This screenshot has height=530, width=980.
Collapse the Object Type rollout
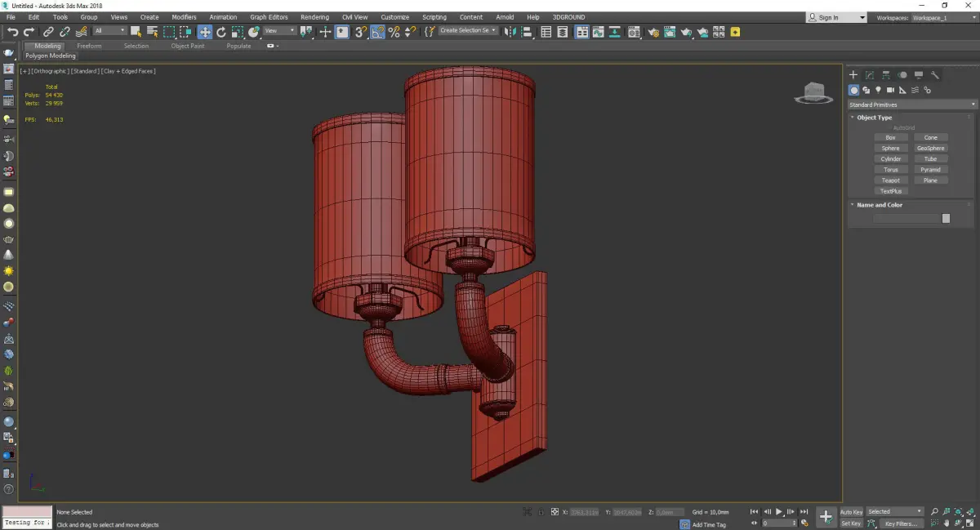point(874,118)
